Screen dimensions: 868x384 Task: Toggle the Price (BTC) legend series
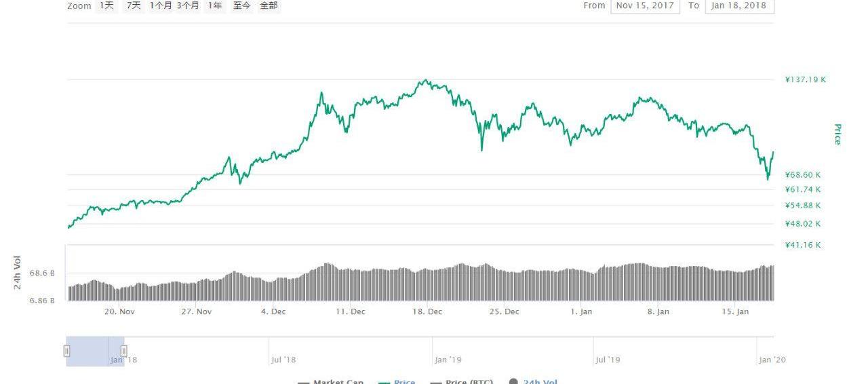tap(462, 381)
